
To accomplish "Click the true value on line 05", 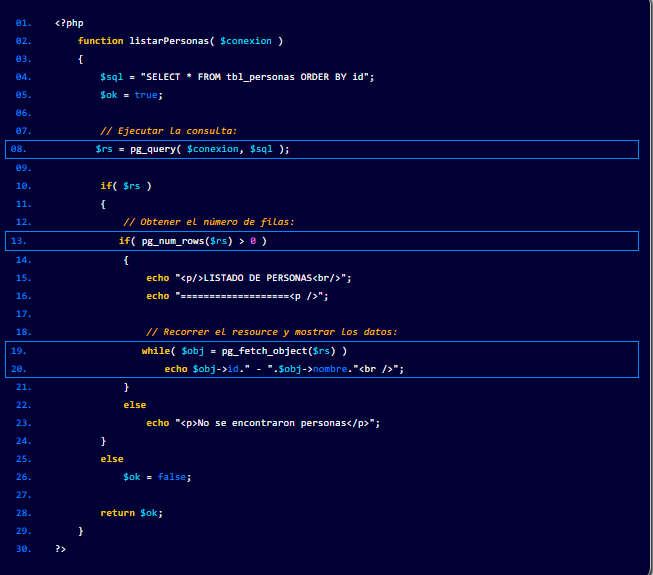I will [146, 95].
